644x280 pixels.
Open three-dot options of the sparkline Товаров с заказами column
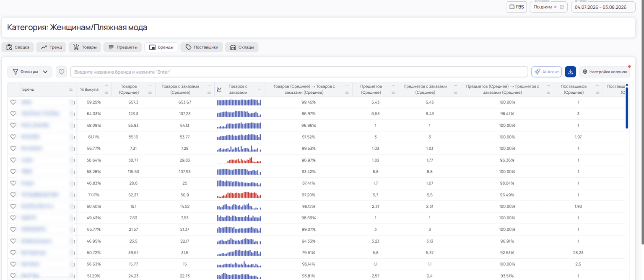pyautogui.click(x=260, y=89)
